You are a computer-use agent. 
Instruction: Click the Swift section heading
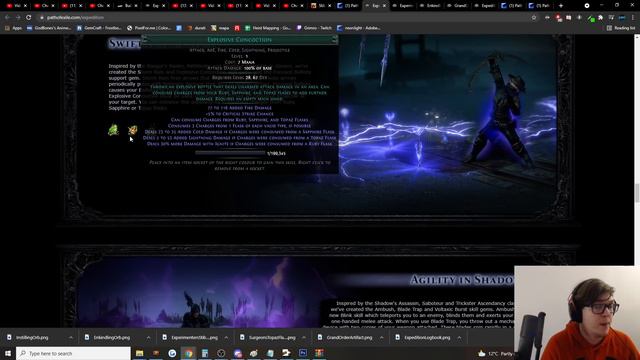click(124, 43)
